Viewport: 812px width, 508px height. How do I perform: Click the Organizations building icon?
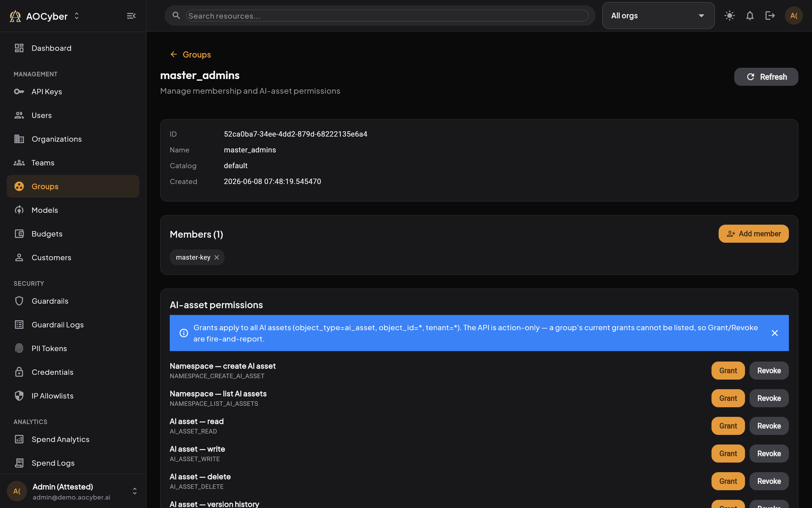point(19,139)
